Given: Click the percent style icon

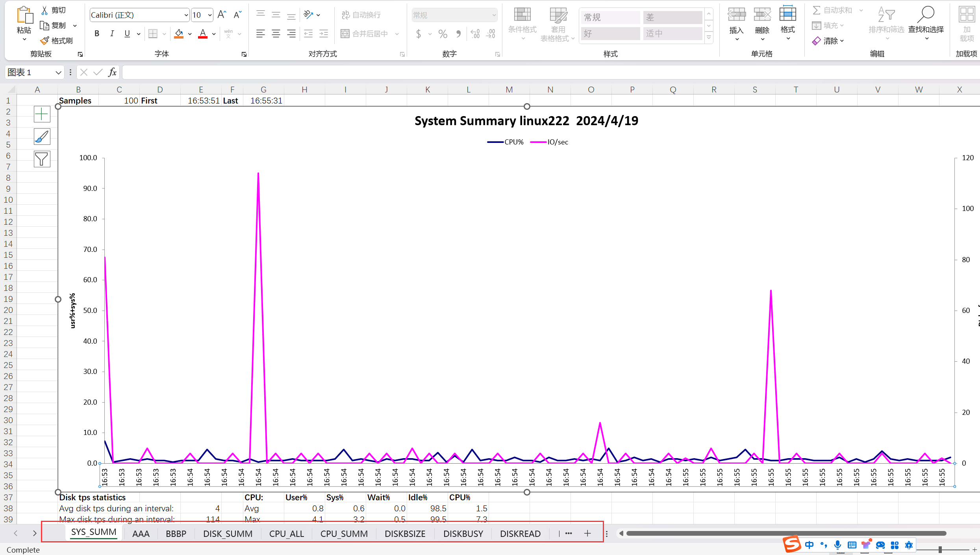Looking at the screenshot, I should click(443, 34).
